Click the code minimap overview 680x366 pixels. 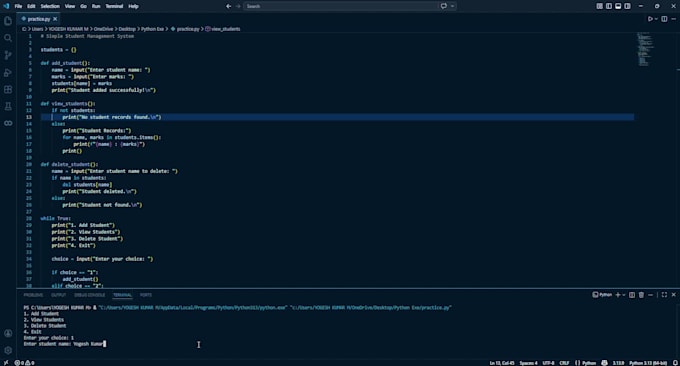(x=645, y=49)
